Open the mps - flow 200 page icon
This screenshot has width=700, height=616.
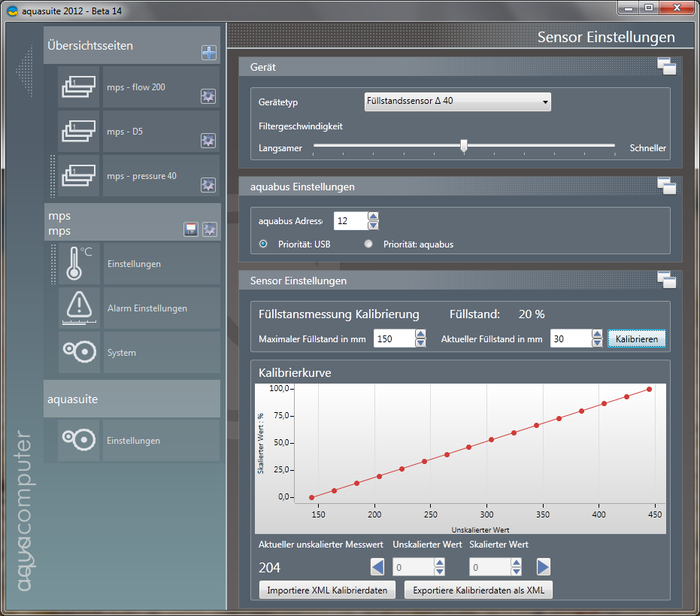tap(78, 86)
